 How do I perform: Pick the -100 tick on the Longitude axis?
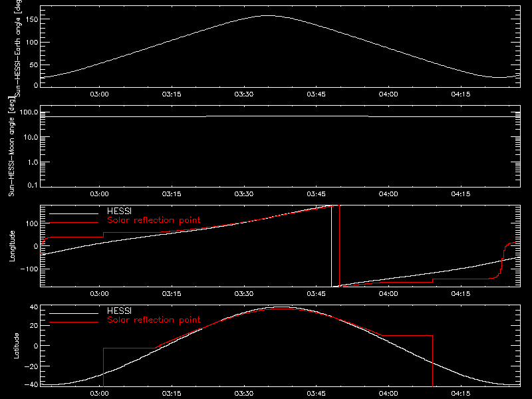[29, 269]
